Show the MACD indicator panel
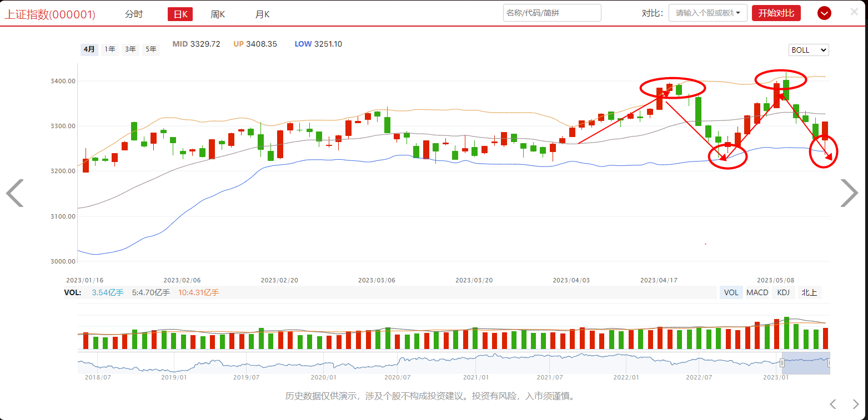 [757, 292]
